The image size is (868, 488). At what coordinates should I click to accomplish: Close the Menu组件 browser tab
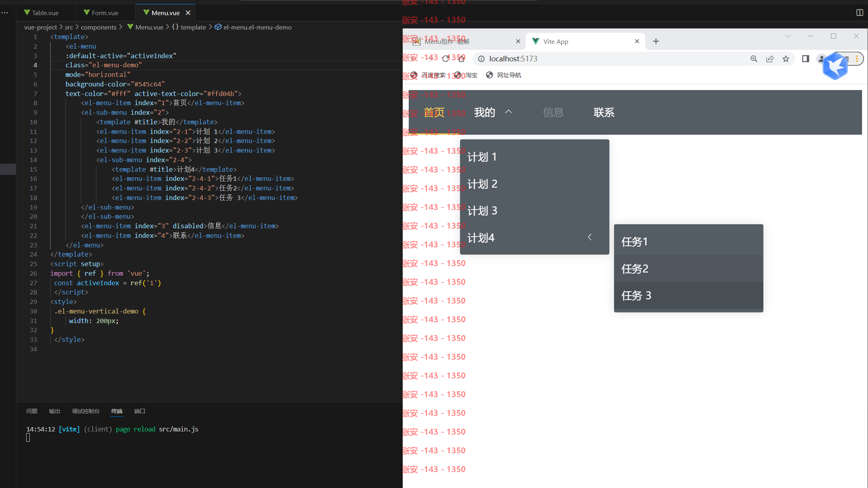pos(518,41)
